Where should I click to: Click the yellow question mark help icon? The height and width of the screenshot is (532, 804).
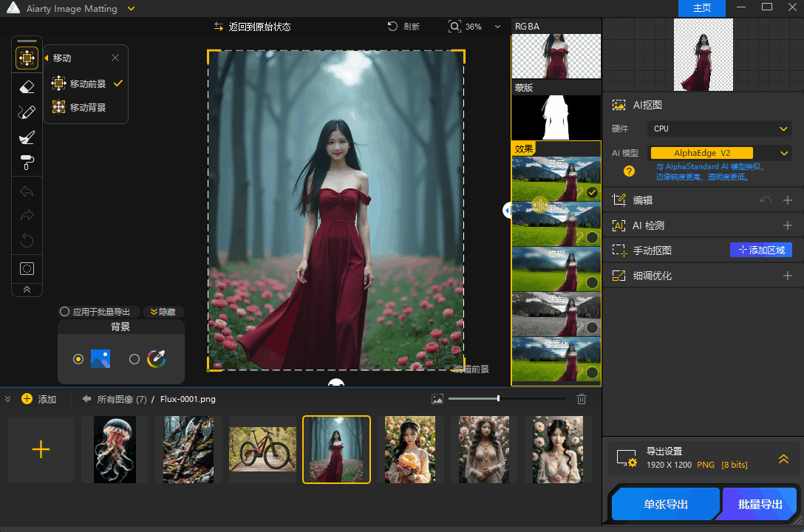coord(629,171)
